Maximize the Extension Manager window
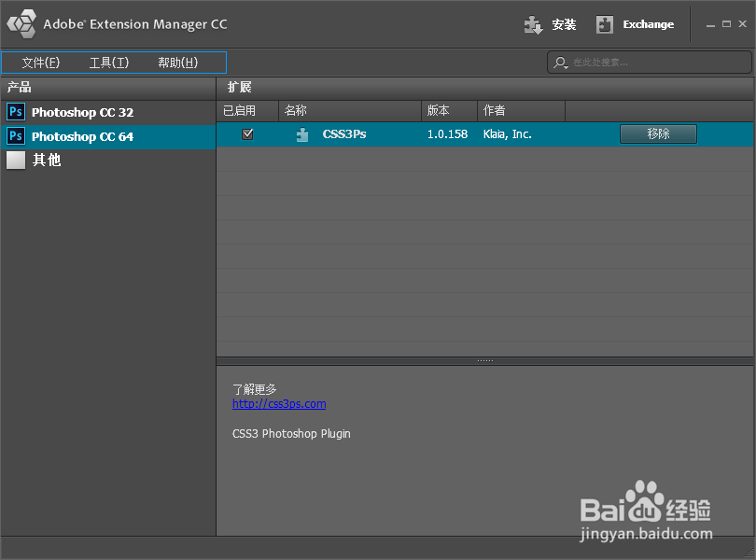The width and height of the screenshot is (756, 560). pyautogui.click(x=726, y=24)
